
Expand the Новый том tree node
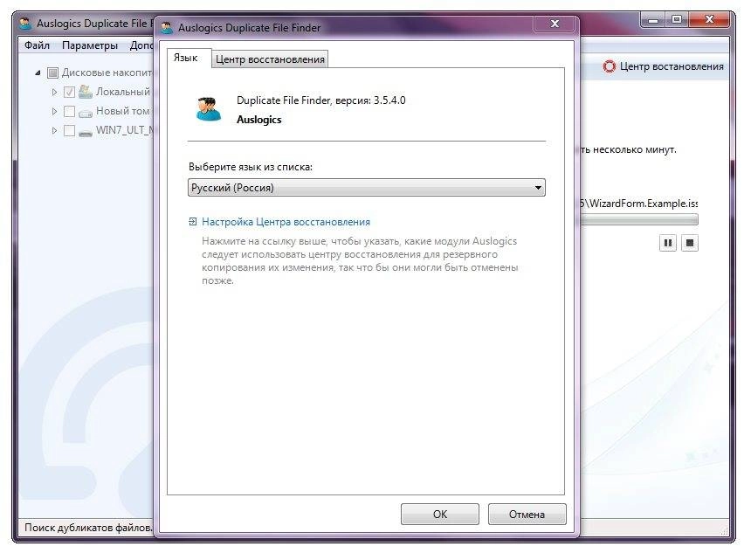click(54, 111)
